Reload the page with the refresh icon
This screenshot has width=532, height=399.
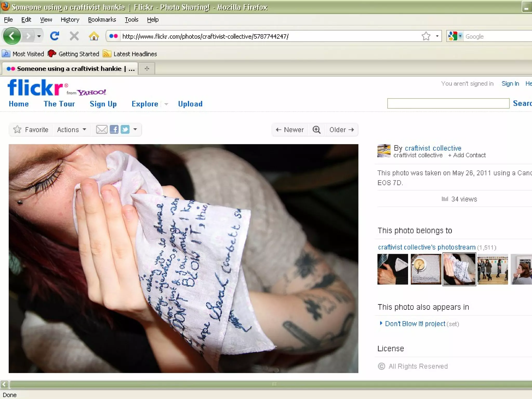click(x=55, y=36)
